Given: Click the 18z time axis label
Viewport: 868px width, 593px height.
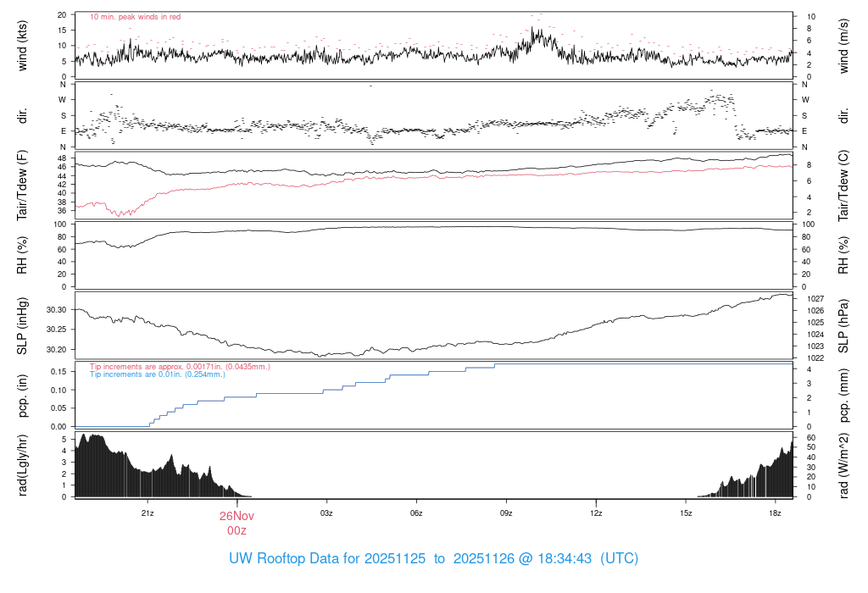Looking at the screenshot, I should pos(775,513).
